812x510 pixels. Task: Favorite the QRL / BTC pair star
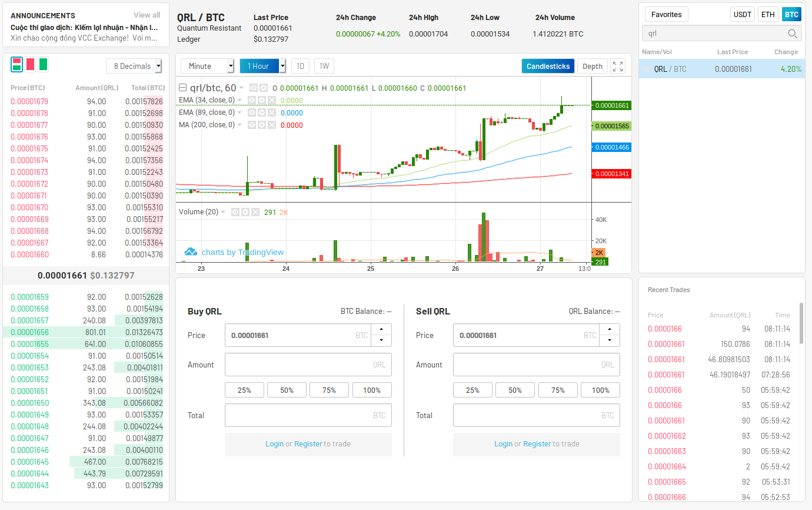click(x=647, y=69)
